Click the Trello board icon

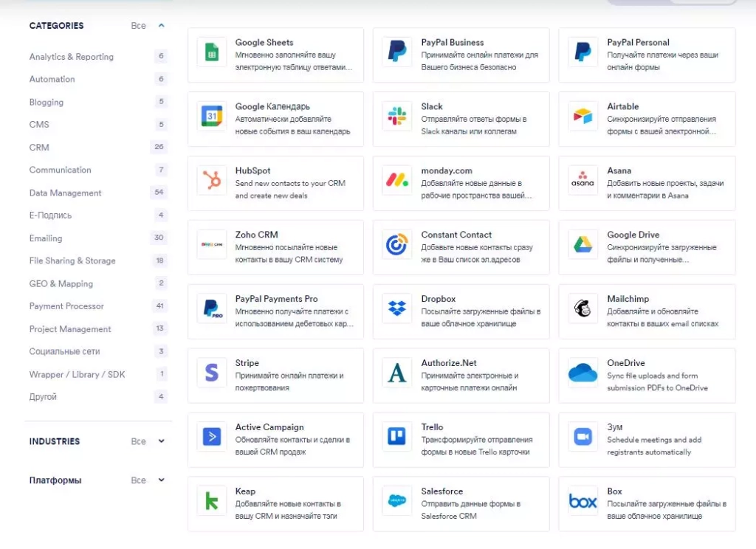(396, 437)
